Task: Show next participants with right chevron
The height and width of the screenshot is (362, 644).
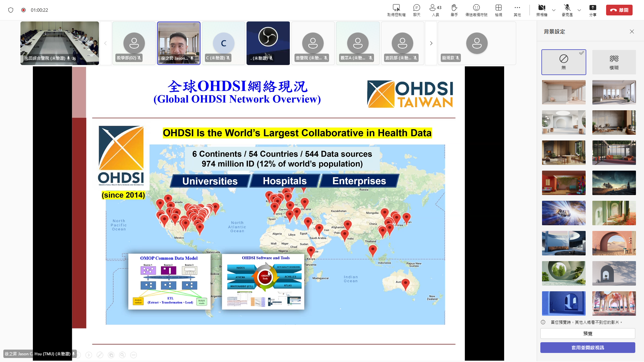Action: [x=431, y=43]
